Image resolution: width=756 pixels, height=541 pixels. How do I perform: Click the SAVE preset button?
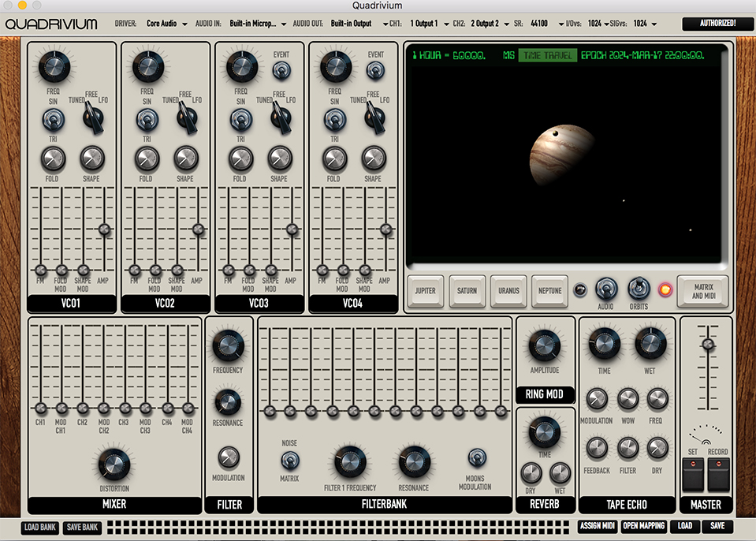[717, 526]
